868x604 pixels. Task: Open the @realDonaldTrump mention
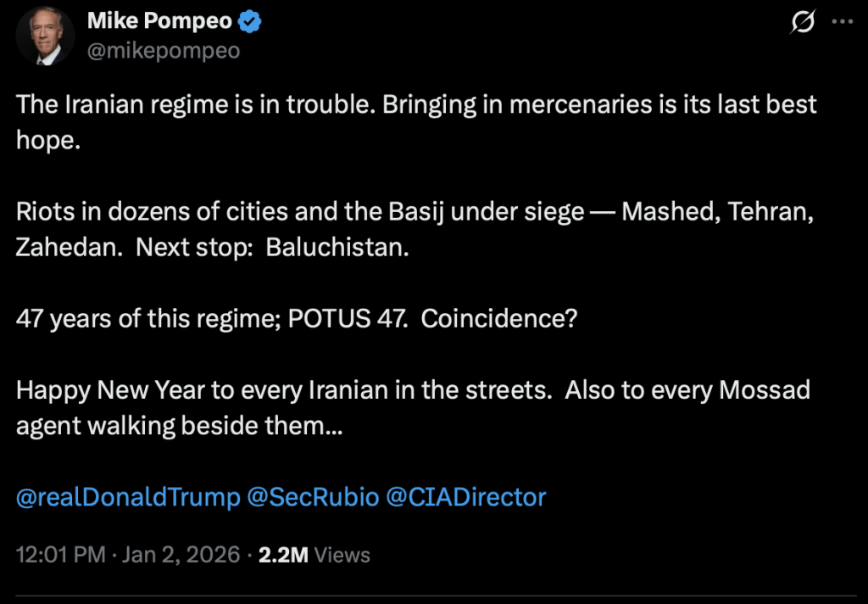(128, 497)
